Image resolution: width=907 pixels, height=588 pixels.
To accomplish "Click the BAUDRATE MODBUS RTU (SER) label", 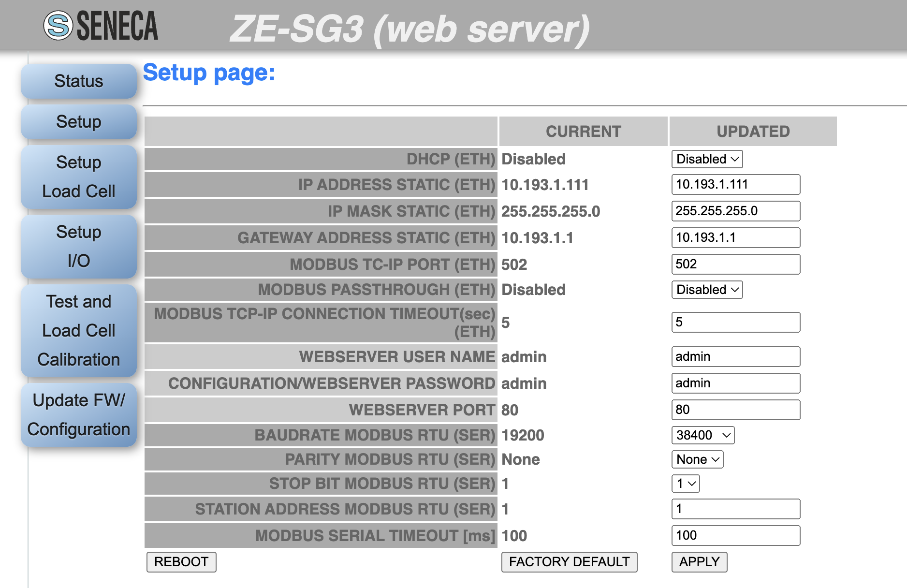I will tap(375, 435).
